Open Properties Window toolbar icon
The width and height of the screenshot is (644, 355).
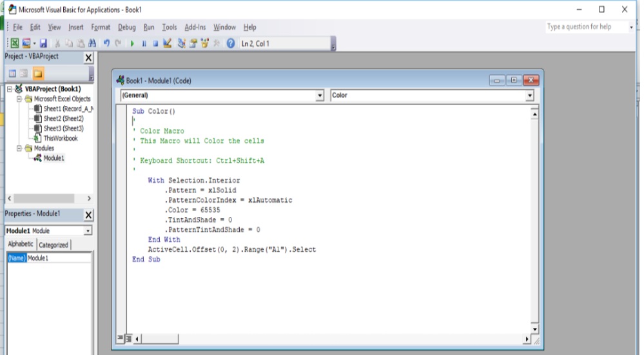[x=193, y=43]
